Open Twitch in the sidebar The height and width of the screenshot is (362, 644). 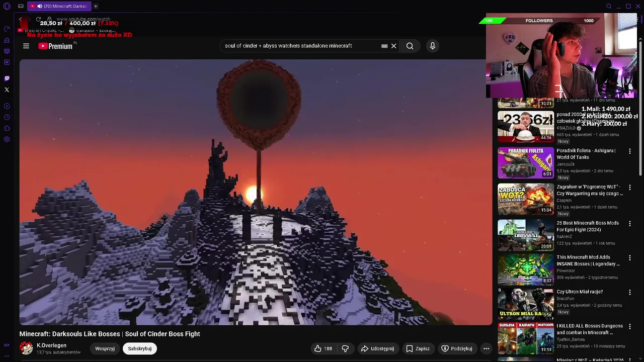coord(7,78)
